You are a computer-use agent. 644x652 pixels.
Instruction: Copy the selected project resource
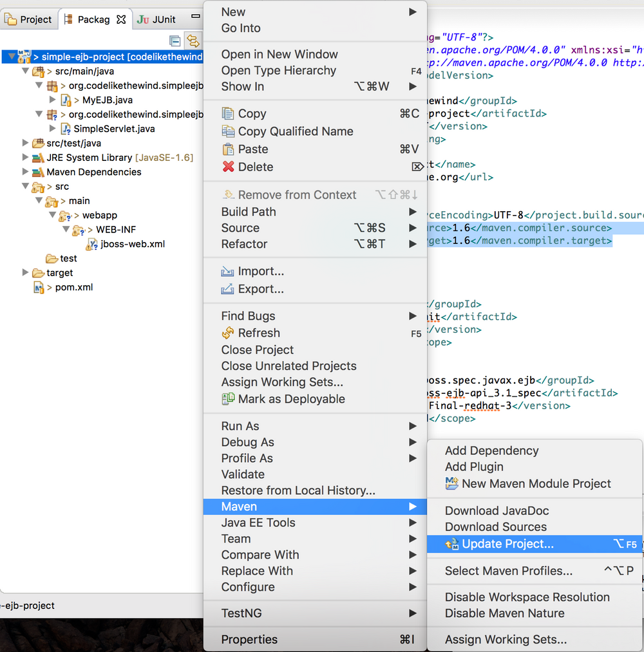252,113
